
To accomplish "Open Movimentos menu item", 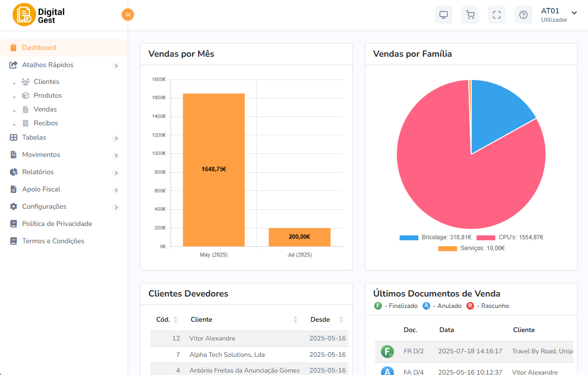I will [41, 155].
